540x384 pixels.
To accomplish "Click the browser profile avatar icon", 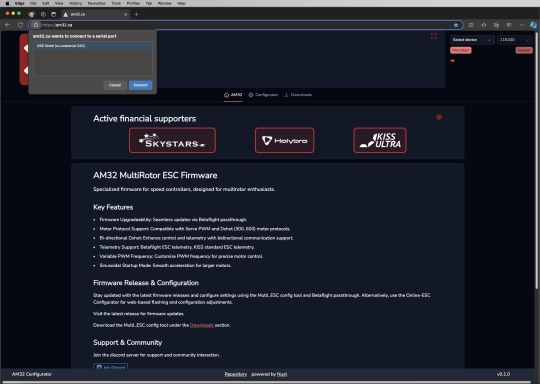I will [x=31, y=14].
